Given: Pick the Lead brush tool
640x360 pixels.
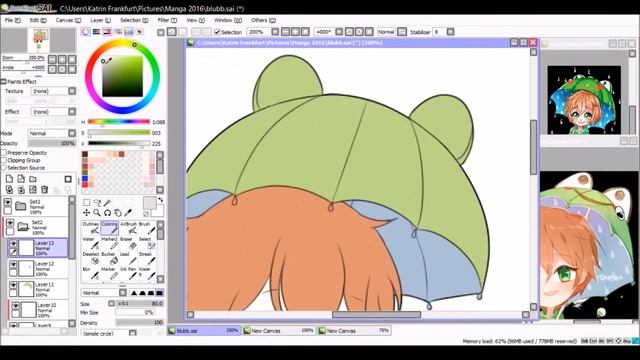Looking at the screenshot, I should [x=128, y=258].
